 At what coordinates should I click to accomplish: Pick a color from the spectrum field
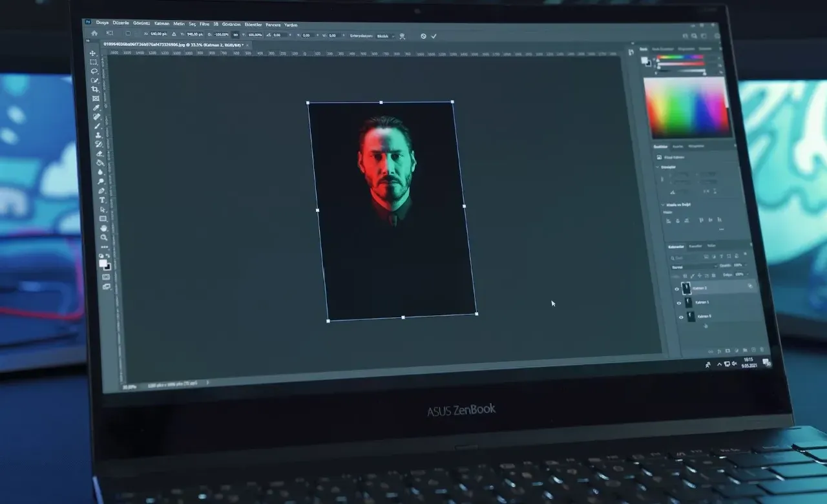click(x=686, y=107)
